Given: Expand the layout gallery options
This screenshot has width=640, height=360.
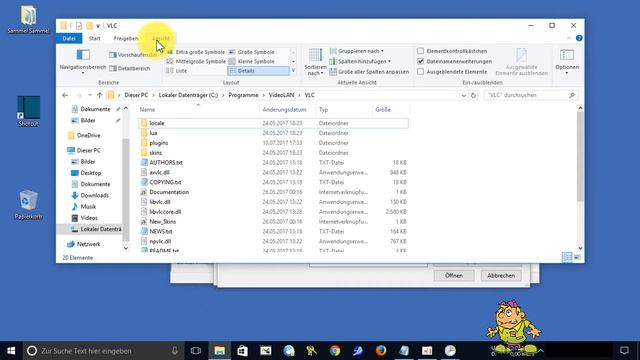Looking at the screenshot, I should pyautogui.click(x=293, y=71).
